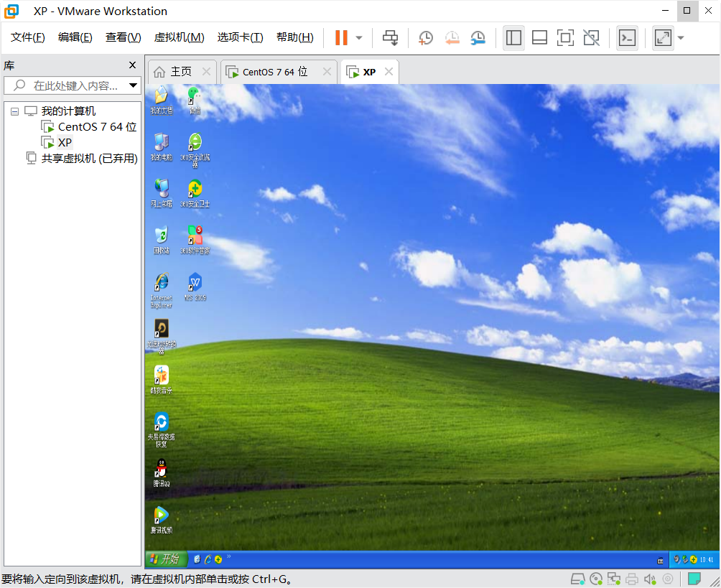Select the Internet Explorer desktop icon

(162, 290)
